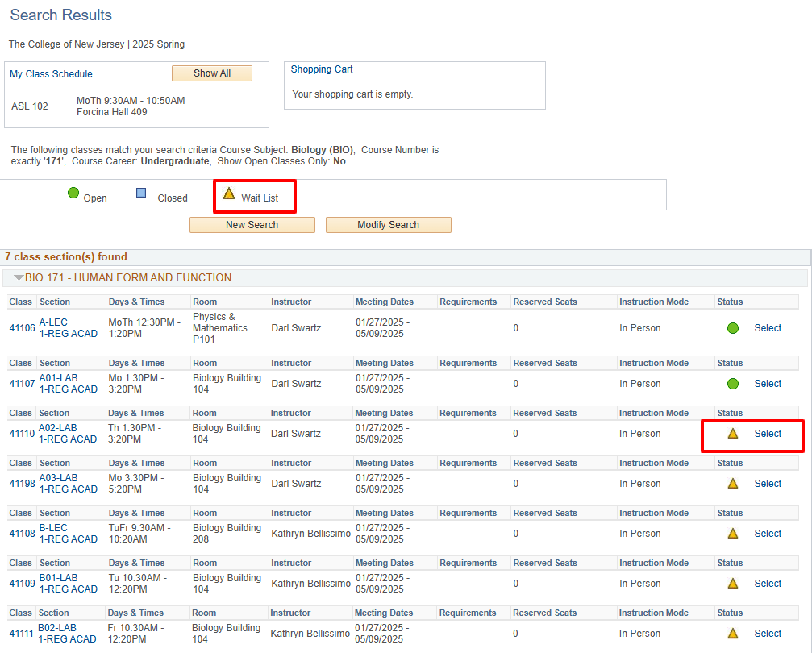Screen dimensions: 812x653
Task: Click 'Biology Building 208' room cell
Action: click(x=227, y=534)
